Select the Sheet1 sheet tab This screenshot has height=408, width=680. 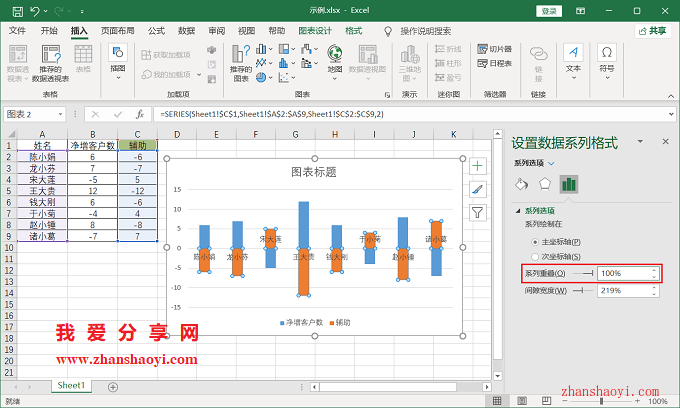click(71, 385)
